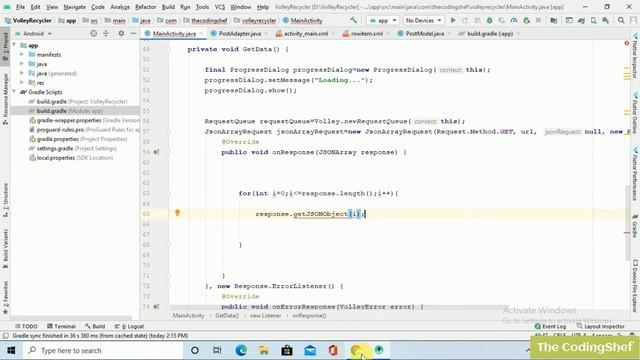Click the scroll-from-source target icon in Project panel
This screenshot has height=360, width=640.
(x=93, y=33)
